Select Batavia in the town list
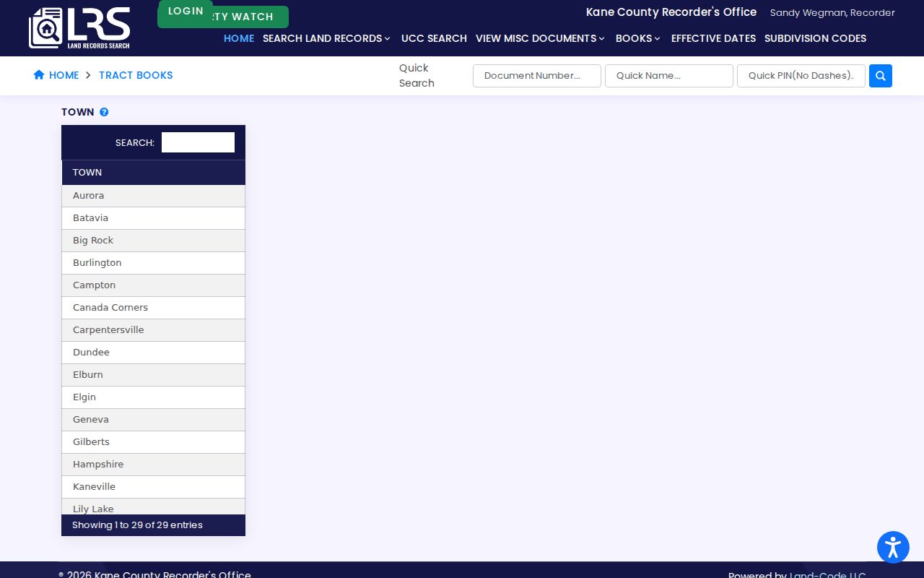 [x=153, y=218]
